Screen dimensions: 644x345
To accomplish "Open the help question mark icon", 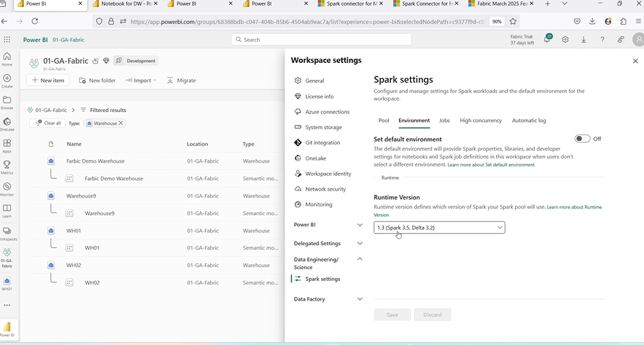I will pyautogui.click(x=602, y=40).
